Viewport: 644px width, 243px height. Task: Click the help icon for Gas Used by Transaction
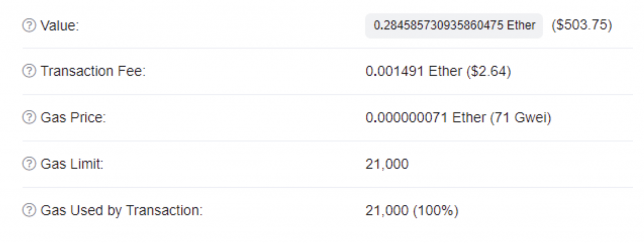click(29, 210)
